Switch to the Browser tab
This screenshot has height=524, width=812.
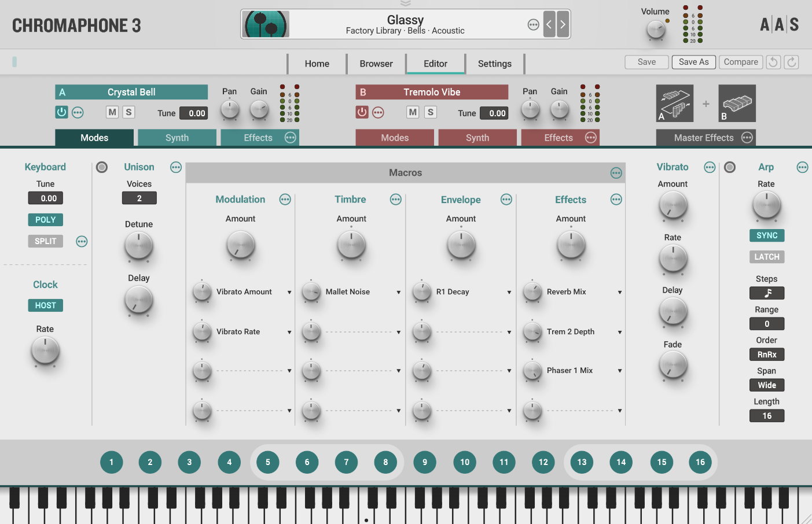click(x=376, y=64)
